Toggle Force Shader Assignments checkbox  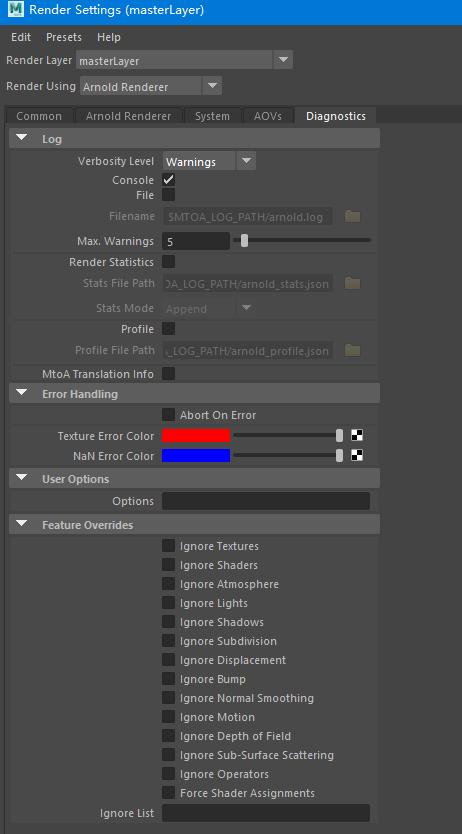(x=169, y=793)
